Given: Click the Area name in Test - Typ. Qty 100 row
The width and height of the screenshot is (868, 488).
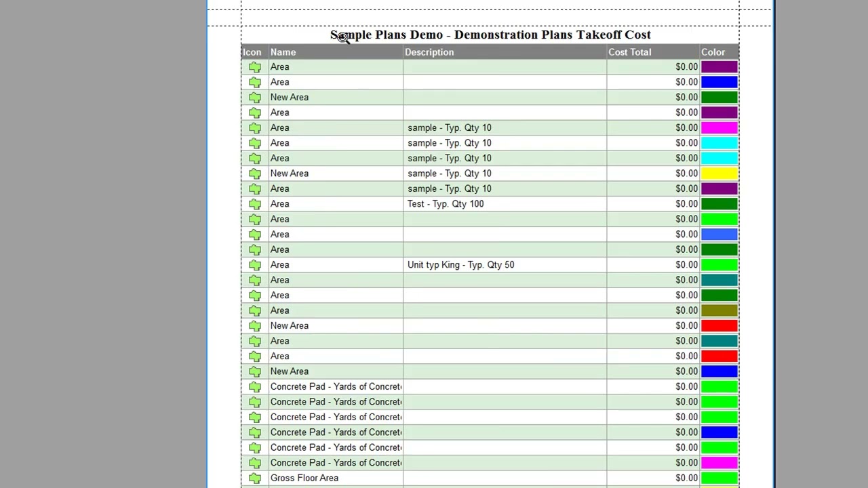Looking at the screenshot, I should pos(280,204).
